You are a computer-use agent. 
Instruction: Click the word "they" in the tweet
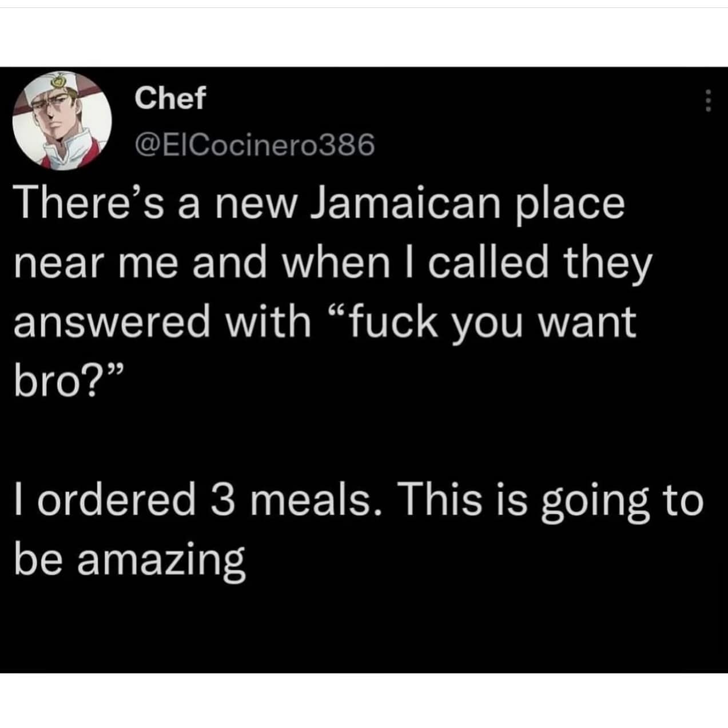(607, 264)
